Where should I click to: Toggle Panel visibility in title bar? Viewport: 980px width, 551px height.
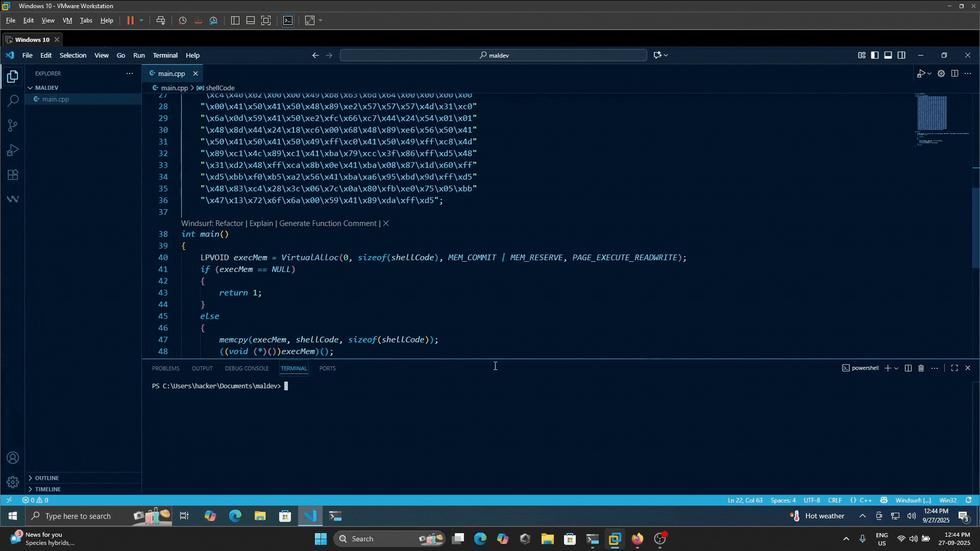tap(888, 55)
